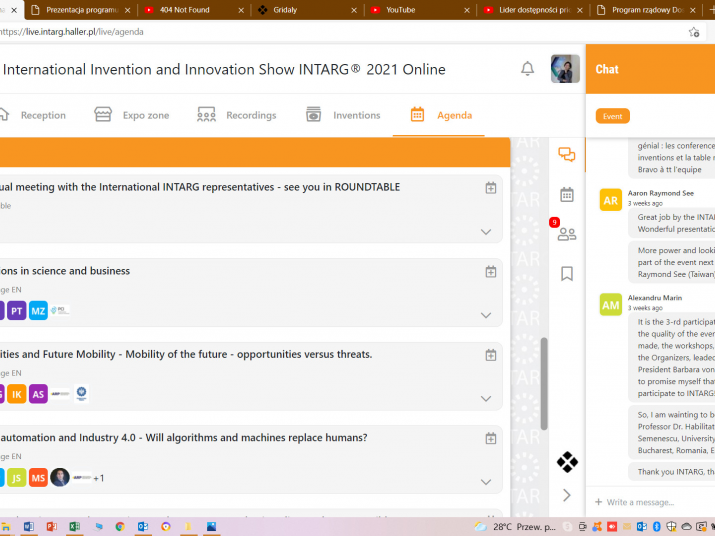The width and height of the screenshot is (715, 536).
Task: Click the notifications bell icon
Action: [x=527, y=69]
